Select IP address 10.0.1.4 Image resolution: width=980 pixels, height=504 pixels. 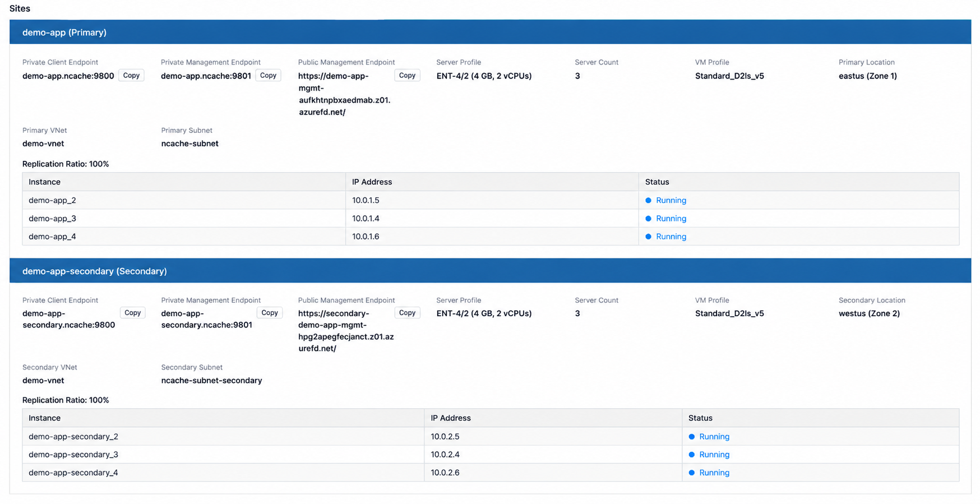(366, 218)
